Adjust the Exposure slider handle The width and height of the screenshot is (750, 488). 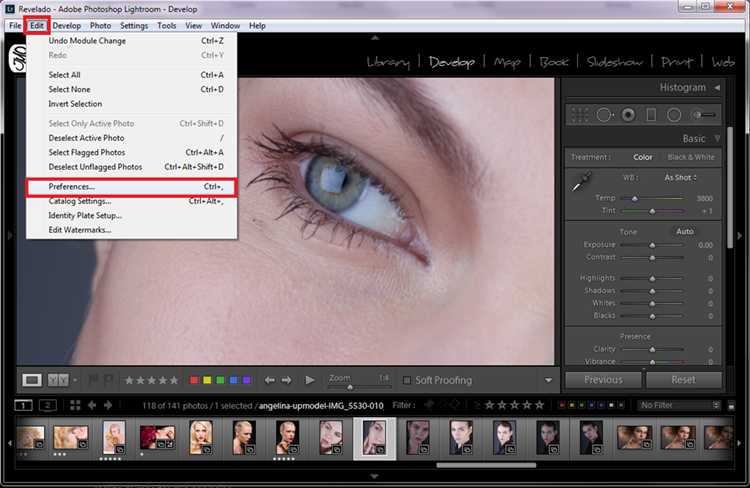click(x=652, y=245)
